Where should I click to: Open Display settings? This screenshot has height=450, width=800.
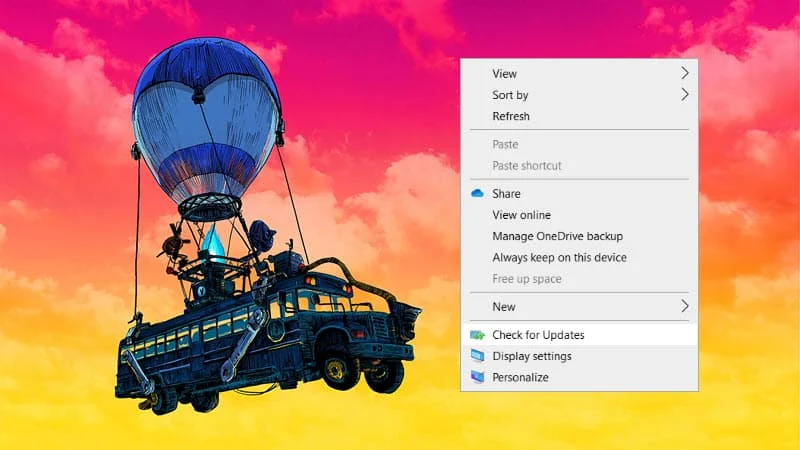click(x=579, y=356)
